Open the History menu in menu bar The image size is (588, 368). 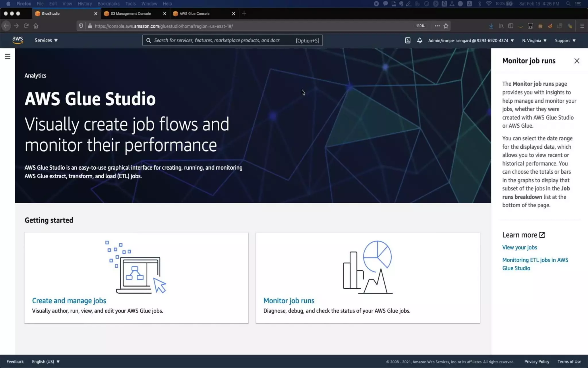(85, 4)
